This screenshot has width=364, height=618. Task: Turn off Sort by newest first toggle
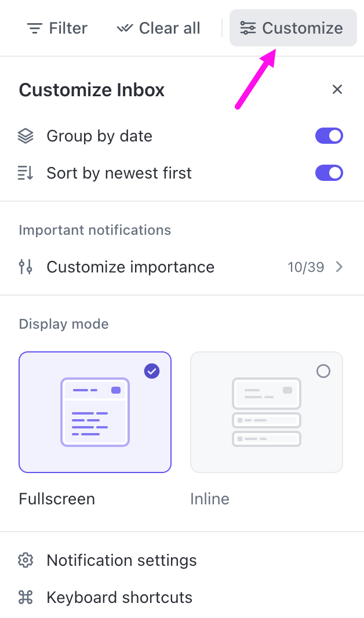(329, 173)
